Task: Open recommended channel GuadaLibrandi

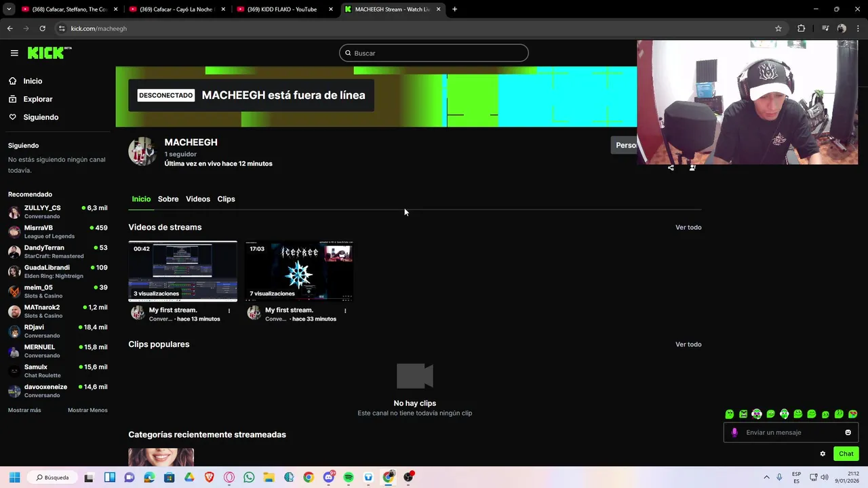Action: pos(58,271)
